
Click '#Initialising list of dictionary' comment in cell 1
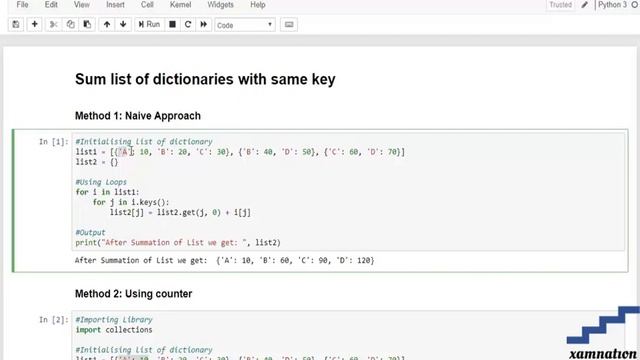coord(144,142)
